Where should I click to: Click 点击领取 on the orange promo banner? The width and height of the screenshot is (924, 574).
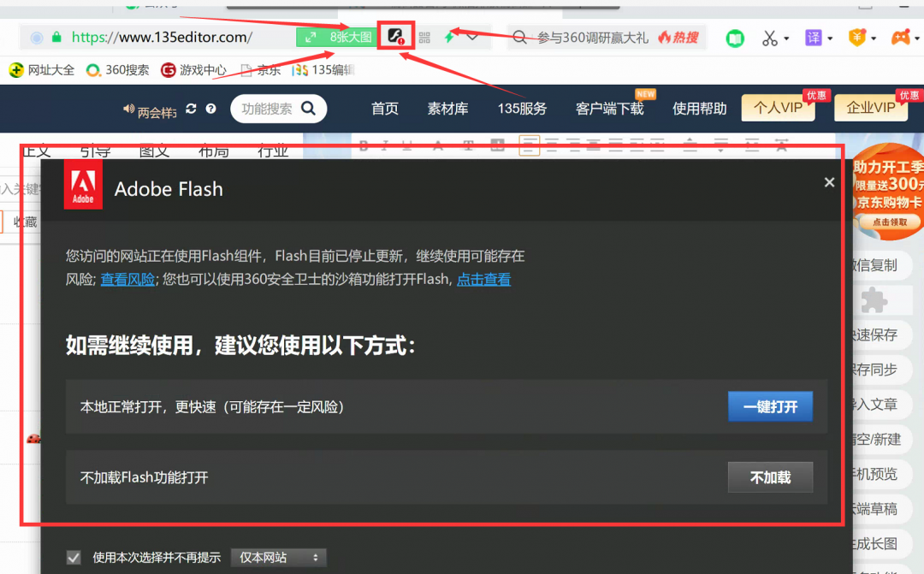click(890, 222)
